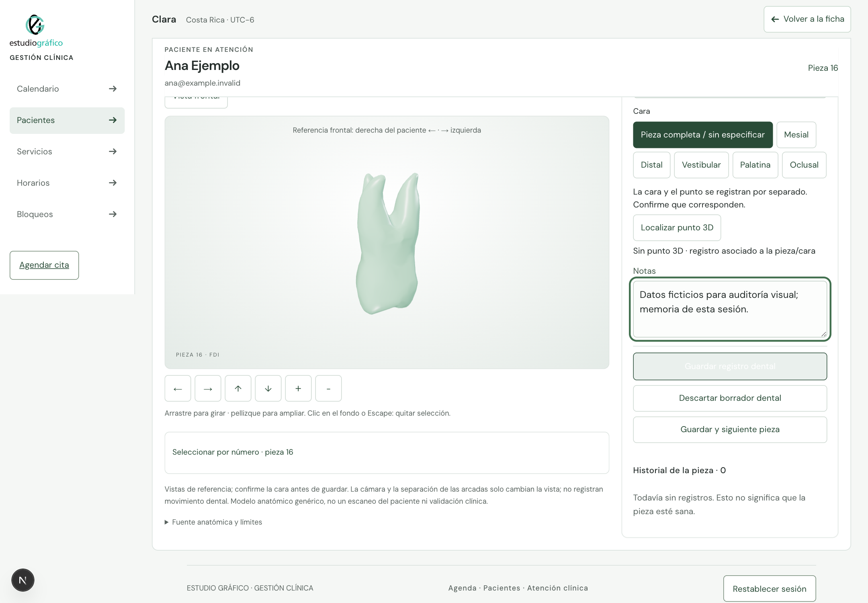This screenshot has height=603, width=868.
Task: Open Calendario in the sidebar
Action: pos(67,89)
